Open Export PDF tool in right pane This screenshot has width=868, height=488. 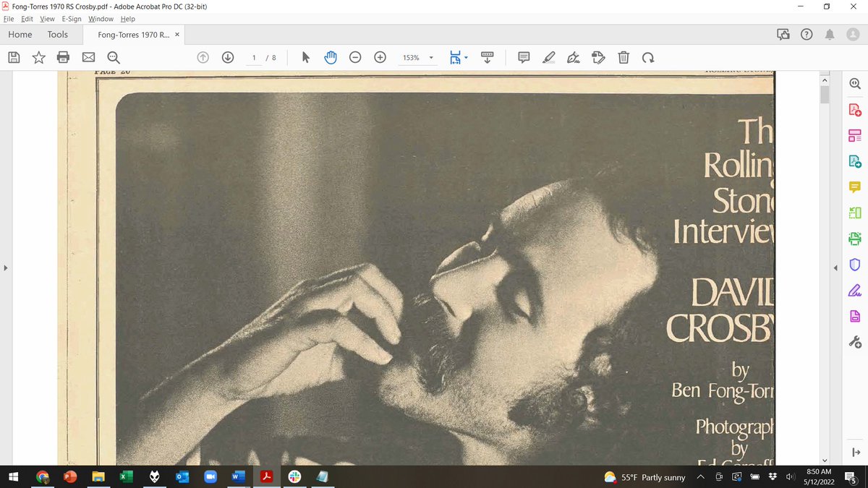click(855, 161)
